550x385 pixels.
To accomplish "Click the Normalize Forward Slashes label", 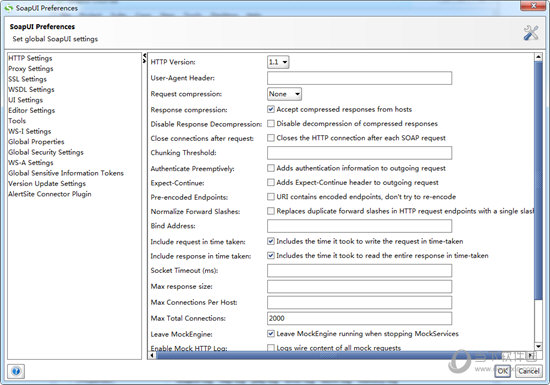I will [195, 211].
